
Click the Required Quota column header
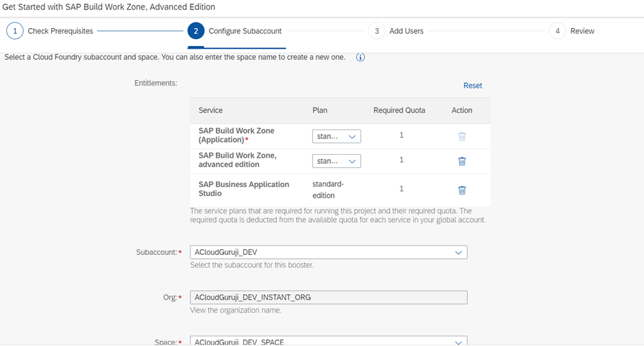[399, 110]
